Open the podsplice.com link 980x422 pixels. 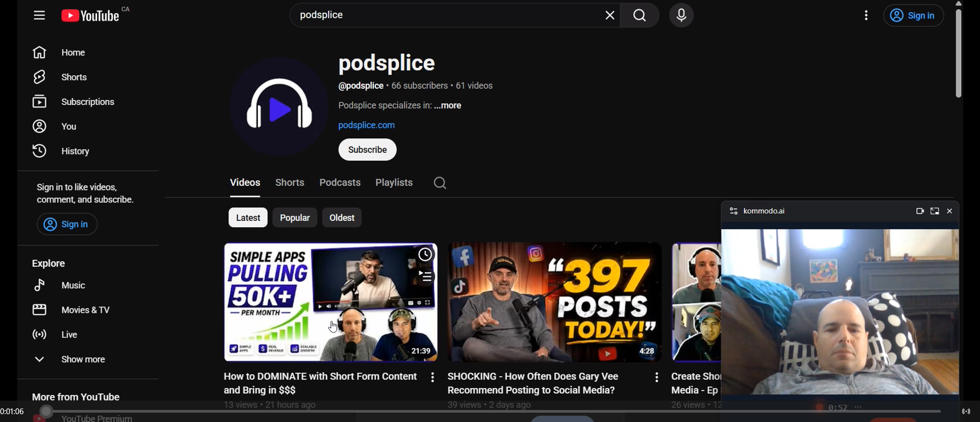(367, 126)
